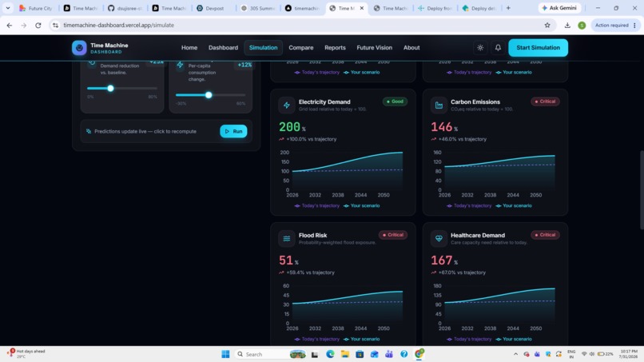This screenshot has height=362, width=644.
Task: Click the Good badge on Electricity Demand
Action: coord(395,101)
